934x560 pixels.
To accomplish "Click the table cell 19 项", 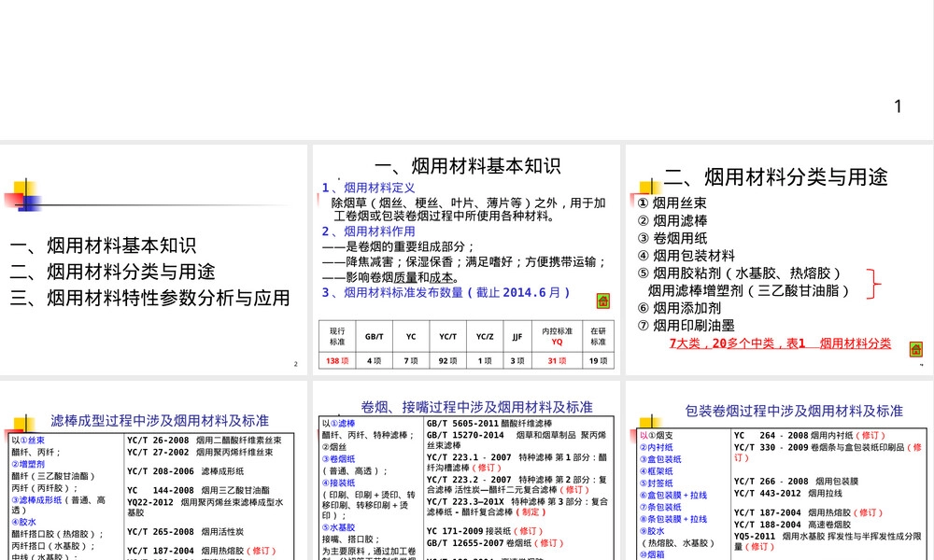I will 598,360.
